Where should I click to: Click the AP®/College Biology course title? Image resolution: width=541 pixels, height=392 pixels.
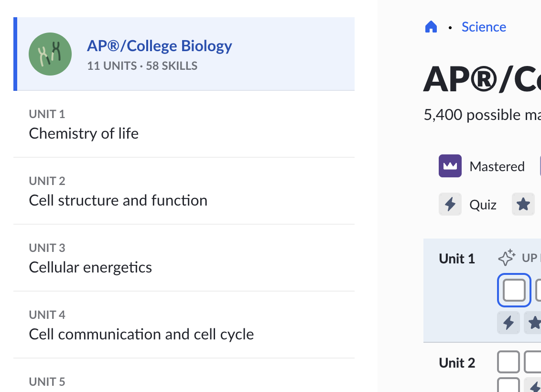159,46
